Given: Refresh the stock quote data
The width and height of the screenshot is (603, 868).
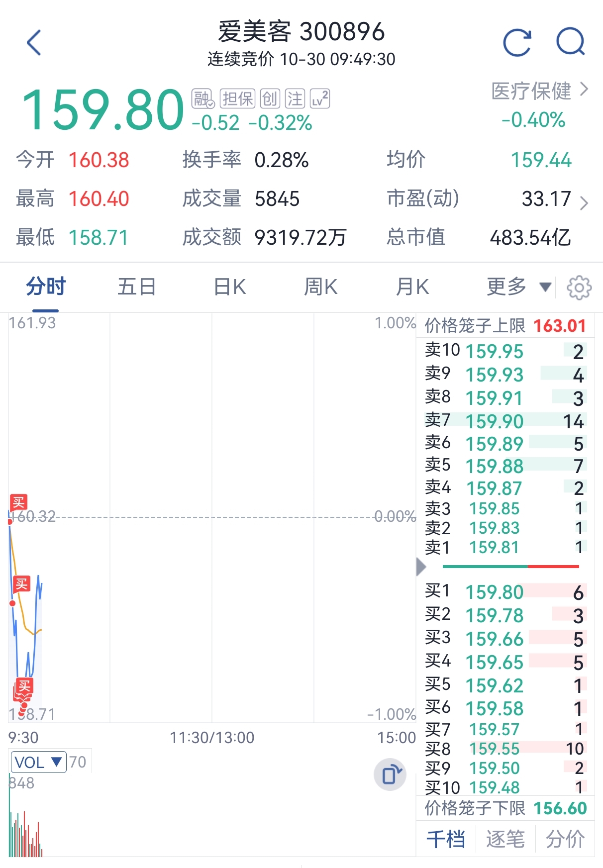Looking at the screenshot, I should point(517,43).
